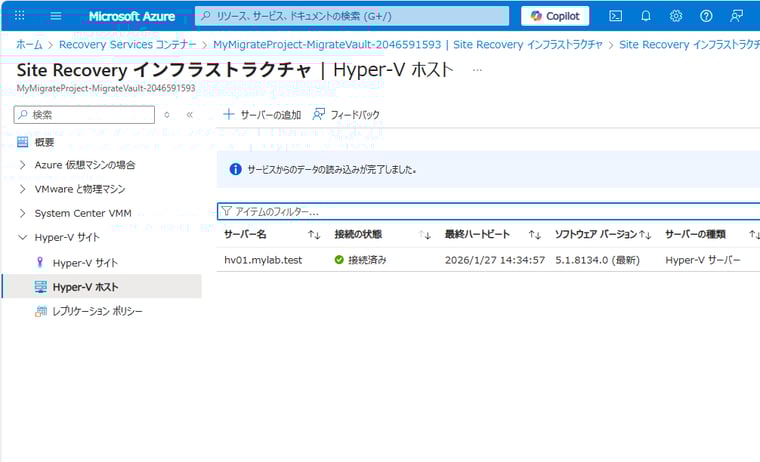The image size is (760, 462).
Task: Open help question mark icon
Action: (x=706, y=16)
